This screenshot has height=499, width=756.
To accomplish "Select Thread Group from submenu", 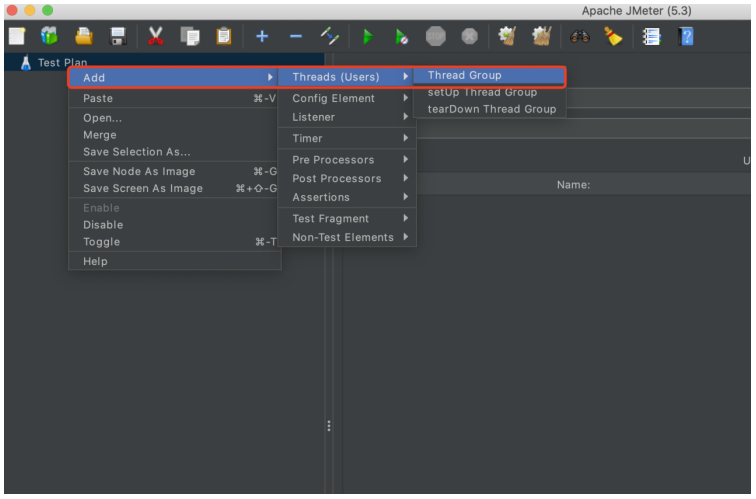I will pos(489,76).
